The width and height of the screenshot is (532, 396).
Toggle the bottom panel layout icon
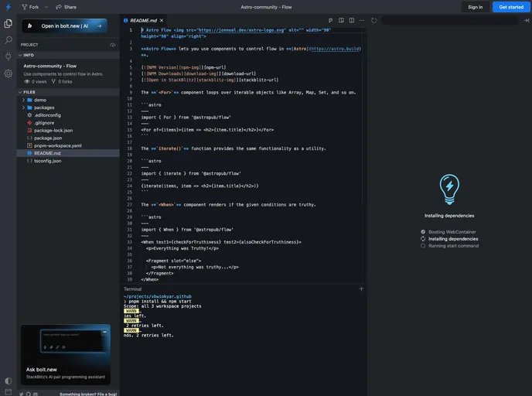[x=9, y=391]
